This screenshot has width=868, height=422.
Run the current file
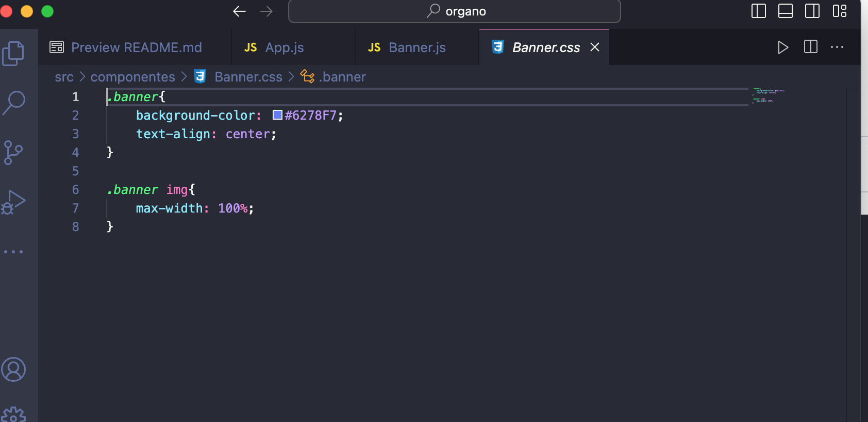pyautogui.click(x=783, y=47)
